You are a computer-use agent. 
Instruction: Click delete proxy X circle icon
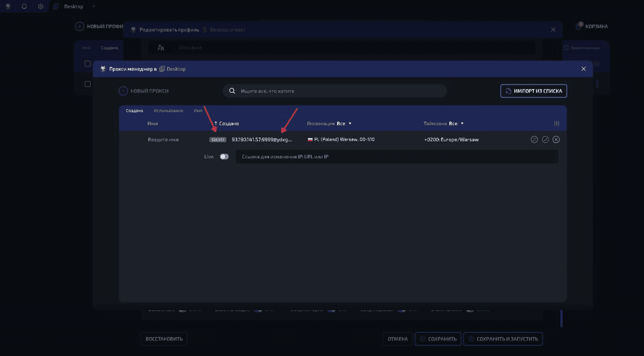[556, 139]
